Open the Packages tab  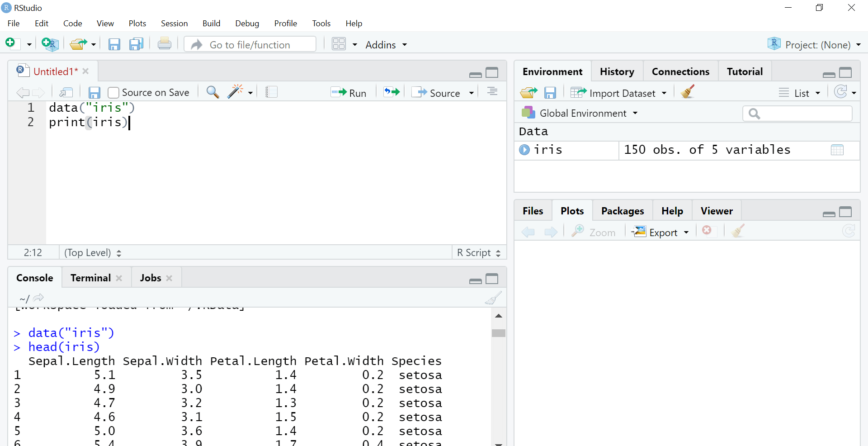(x=623, y=210)
